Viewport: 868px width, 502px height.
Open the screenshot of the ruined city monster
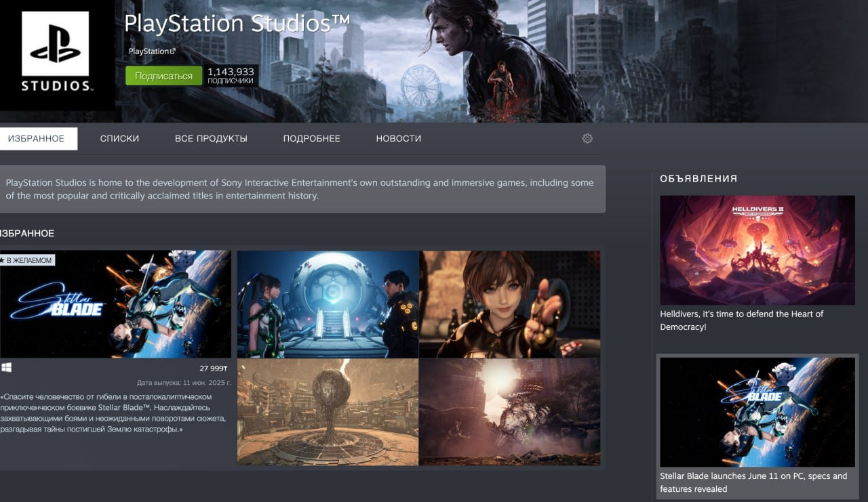point(510,412)
